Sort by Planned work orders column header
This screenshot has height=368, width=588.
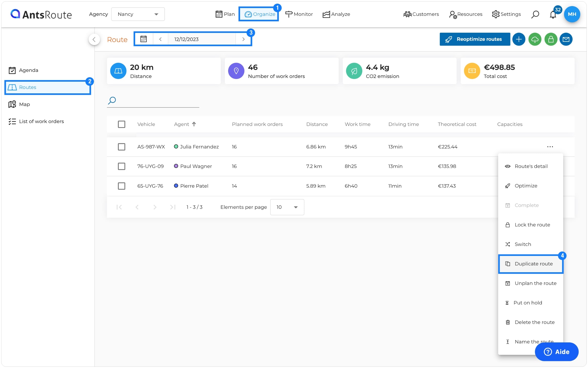point(257,124)
